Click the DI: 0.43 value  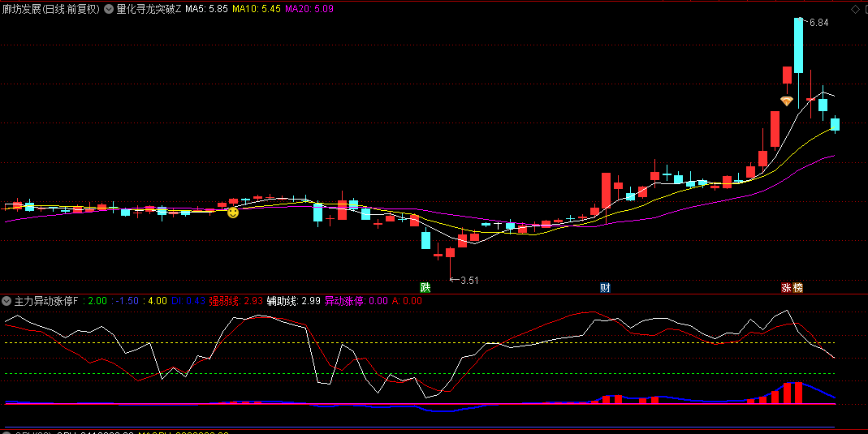click(x=188, y=301)
